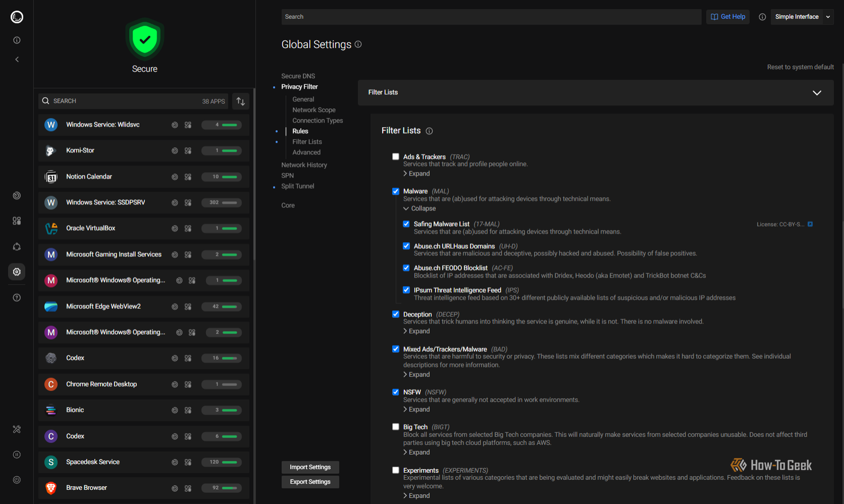Image resolution: width=844 pixels, height=504 pixels.
Task: Click the Get Help button
Action: (728, 17)
